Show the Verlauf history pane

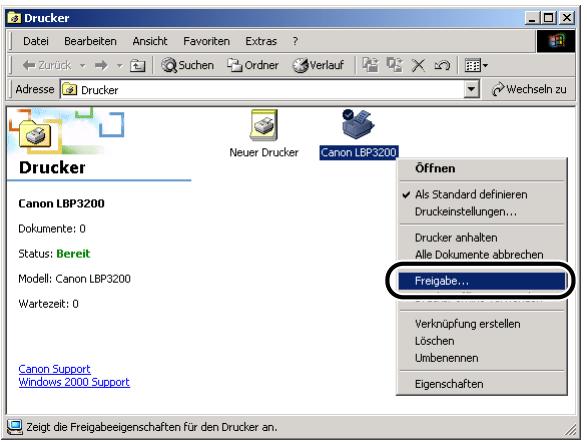click(318, 65)
